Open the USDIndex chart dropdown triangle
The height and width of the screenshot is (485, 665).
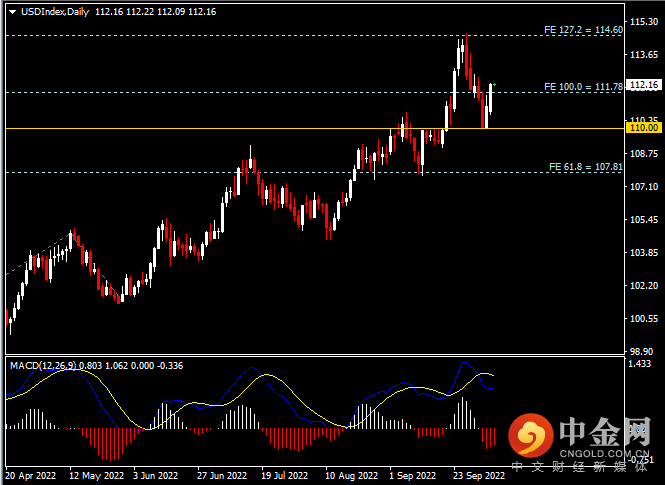(12, 12)
